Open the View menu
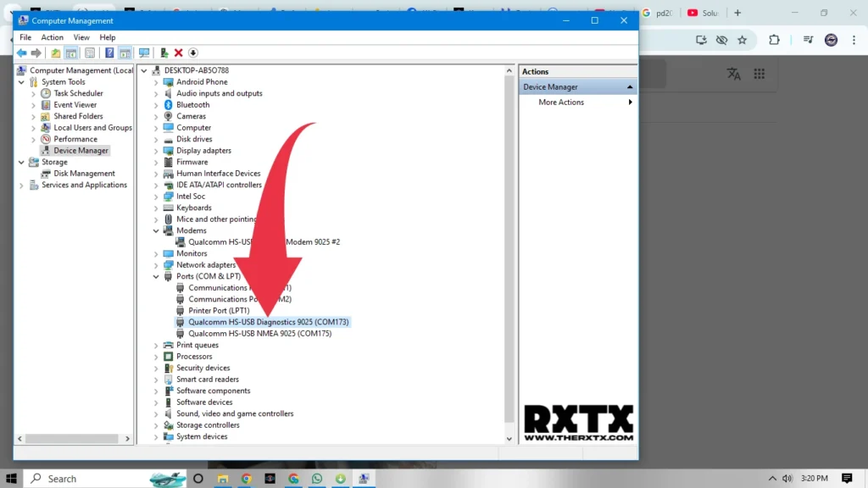Viewport: 868px width, 488px height. (81, 37)
